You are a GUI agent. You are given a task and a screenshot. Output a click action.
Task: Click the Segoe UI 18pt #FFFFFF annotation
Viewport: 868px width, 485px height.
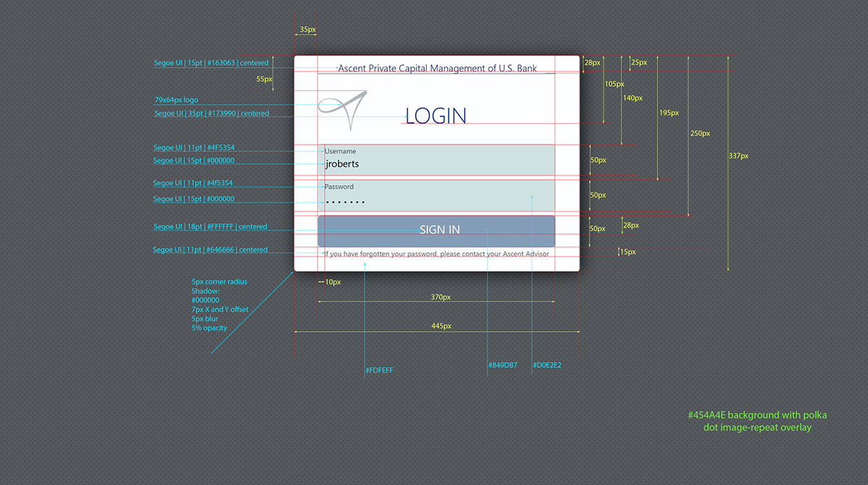pos(210,226)
